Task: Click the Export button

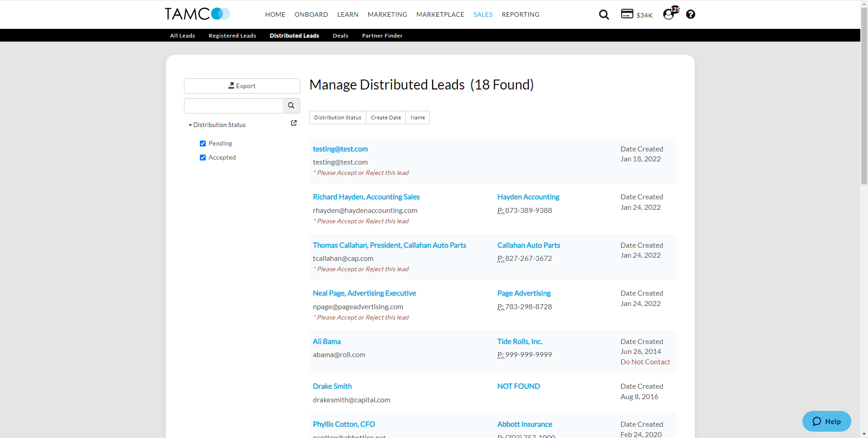Action: point(242,86)
